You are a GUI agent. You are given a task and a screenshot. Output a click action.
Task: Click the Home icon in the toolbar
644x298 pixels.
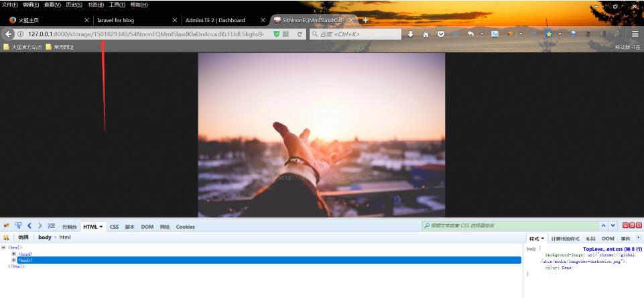pos(426,34)
